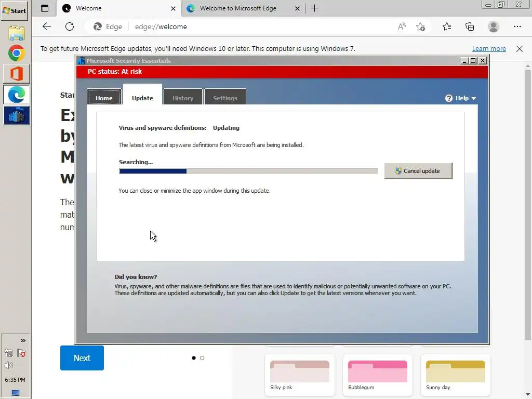This screenshot has height=399, width=532.
Task: Add this page to favorites star icon
Action: 420,26
